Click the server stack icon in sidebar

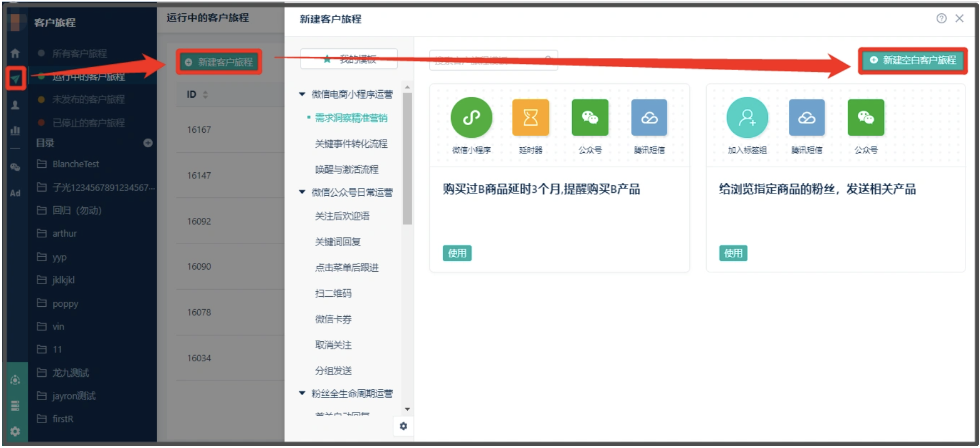[15, 405]
